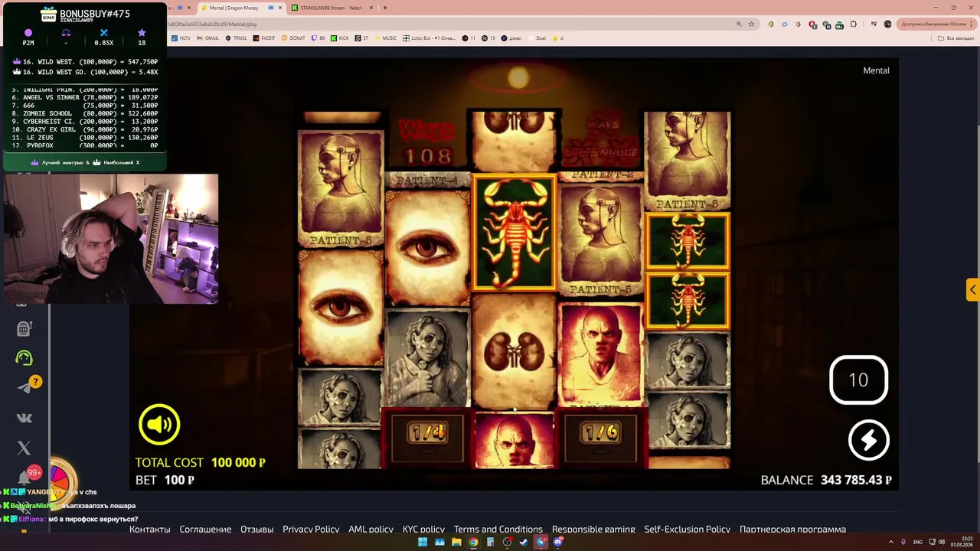980x551 pixels.
Task: Open the VK link in sidebar
Action: (x=24, y=418)
